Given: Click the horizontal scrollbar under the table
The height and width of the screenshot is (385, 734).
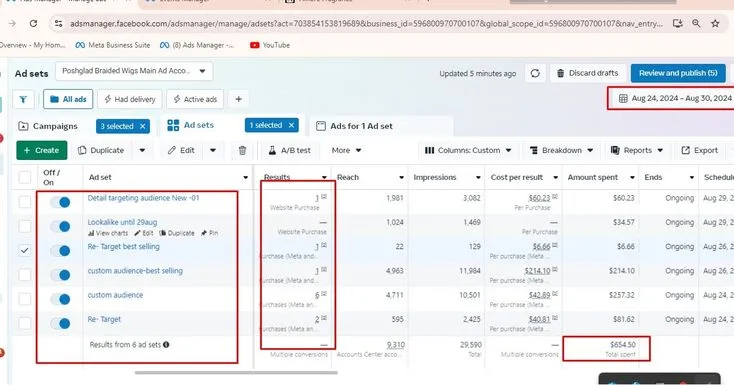Looking at the screenshot, I should tap(236, 373).
